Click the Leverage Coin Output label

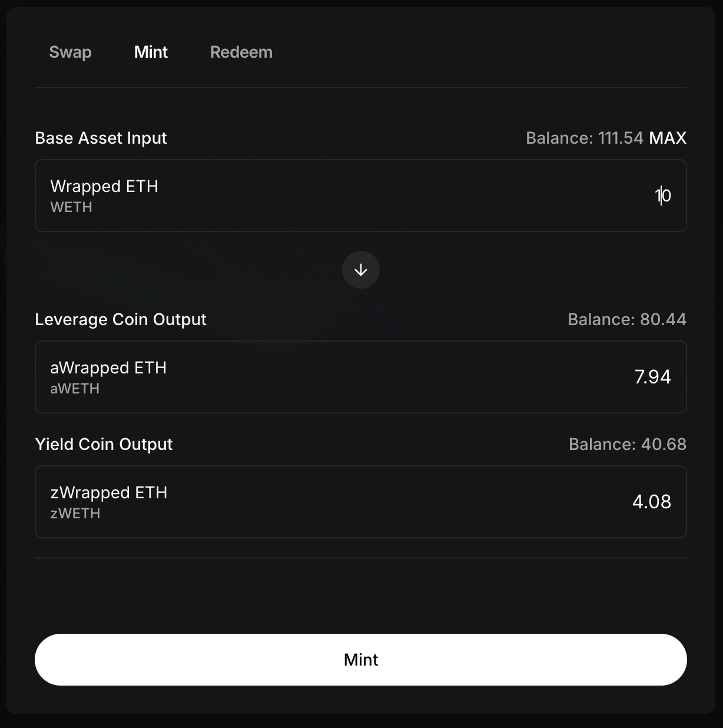click(121, 319)
